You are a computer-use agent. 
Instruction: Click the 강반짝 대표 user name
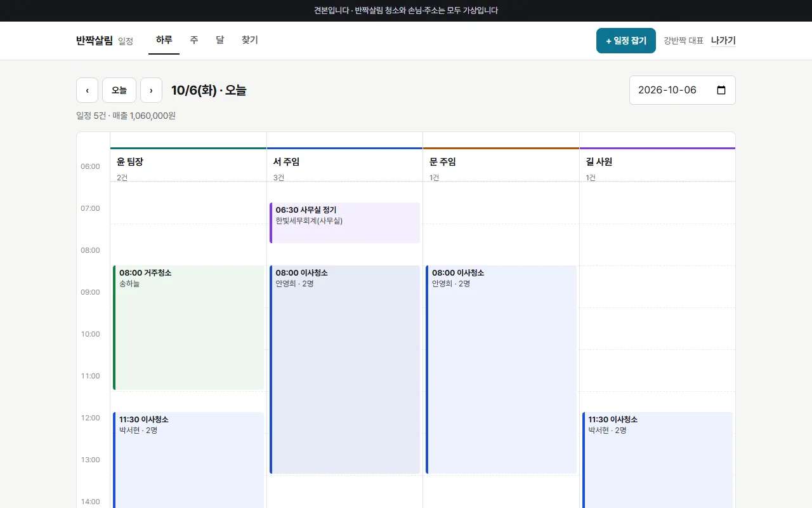tap(683, 41)
